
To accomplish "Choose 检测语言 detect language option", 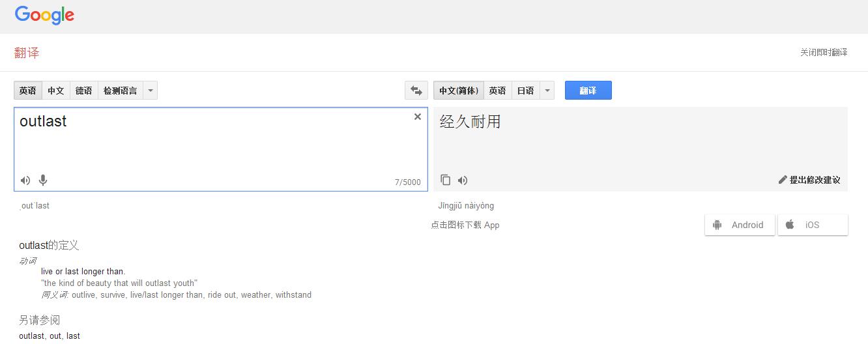I will coord(121,91).
